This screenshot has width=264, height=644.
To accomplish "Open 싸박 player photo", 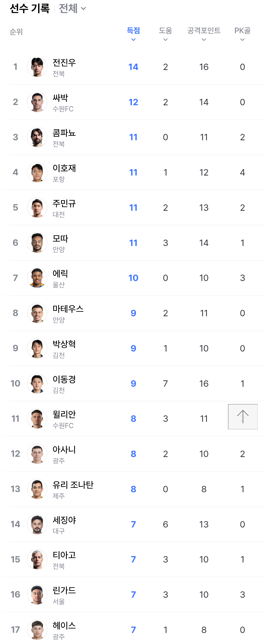I will [x=37, y=102].
